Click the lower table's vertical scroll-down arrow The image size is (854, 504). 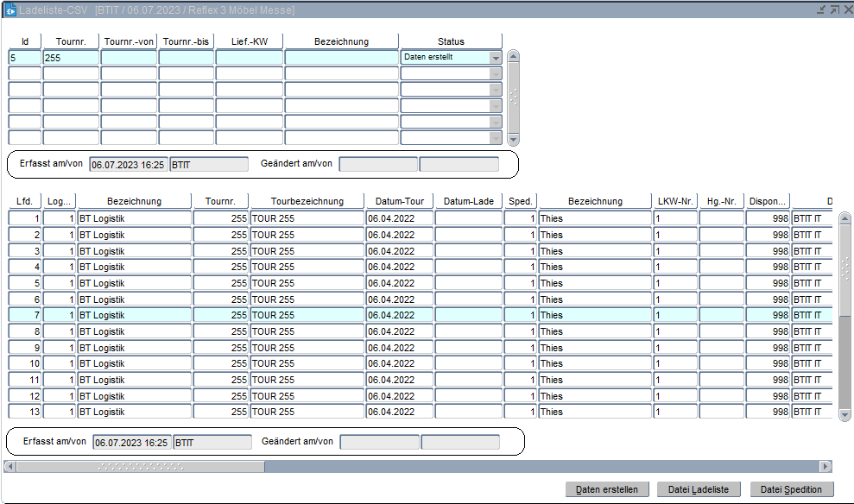point(845,415)
